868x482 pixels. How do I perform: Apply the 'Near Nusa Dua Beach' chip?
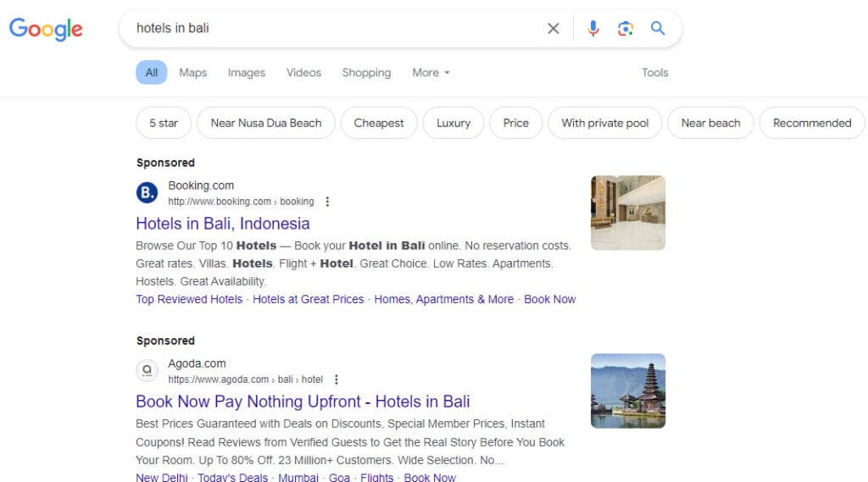(x=265, y=123)
